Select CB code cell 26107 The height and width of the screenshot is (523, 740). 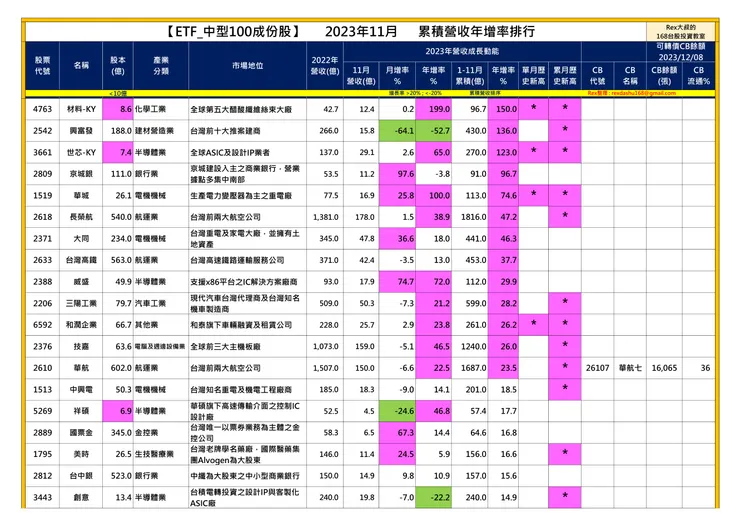click(x=597, y=368)
